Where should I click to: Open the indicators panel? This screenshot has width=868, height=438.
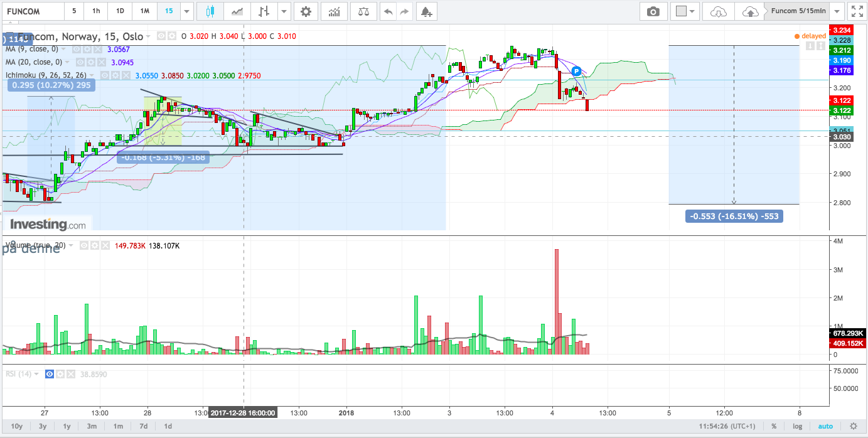[x=335, y=11]
